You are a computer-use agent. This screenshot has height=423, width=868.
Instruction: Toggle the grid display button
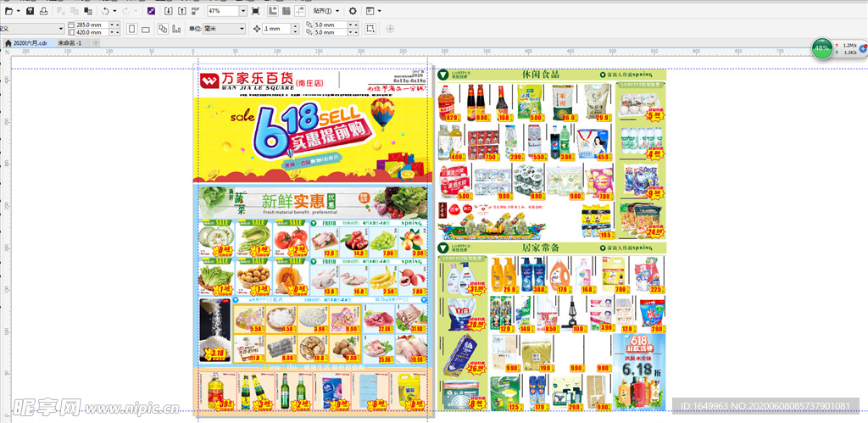point(286,11)
